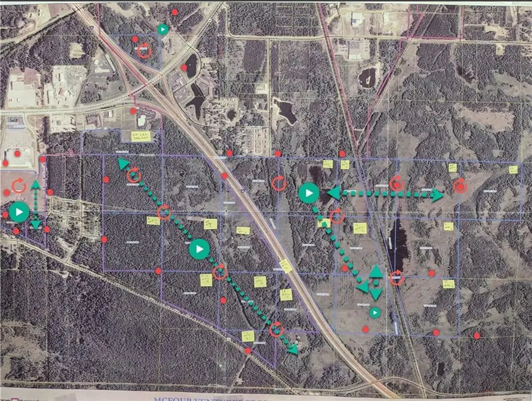Play the small video button below up-down arrows
The height and width of the screenshot is (401, 532).
(x=375, y=312)
